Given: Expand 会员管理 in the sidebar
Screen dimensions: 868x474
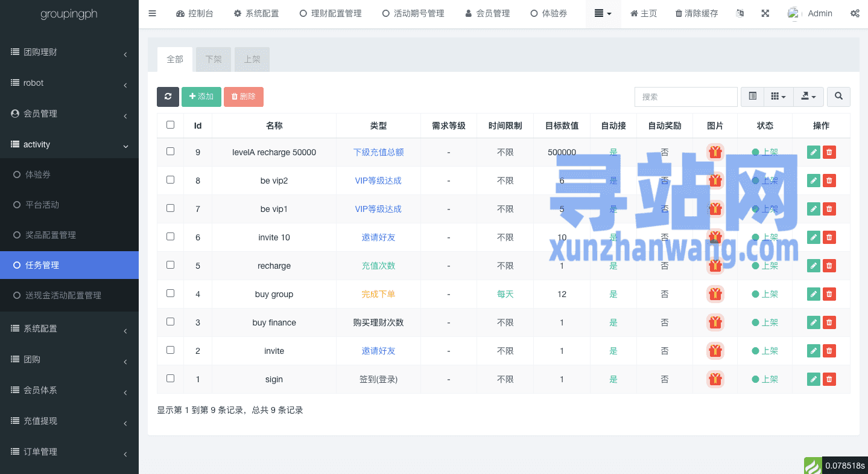Looking at the screenshot, I should tap(69, 114).
